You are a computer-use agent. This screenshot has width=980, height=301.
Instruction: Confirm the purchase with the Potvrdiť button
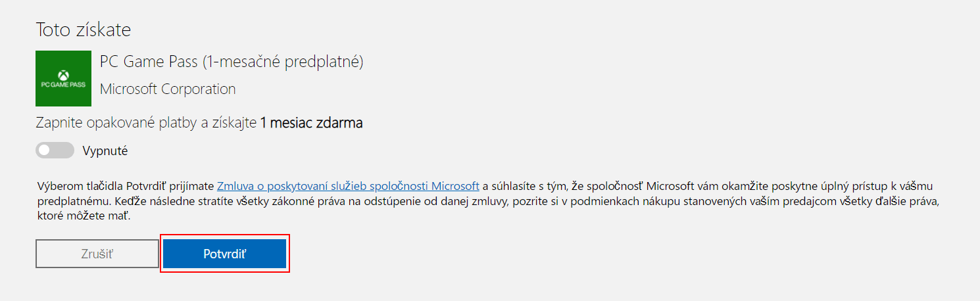click(x=224, y=254)
